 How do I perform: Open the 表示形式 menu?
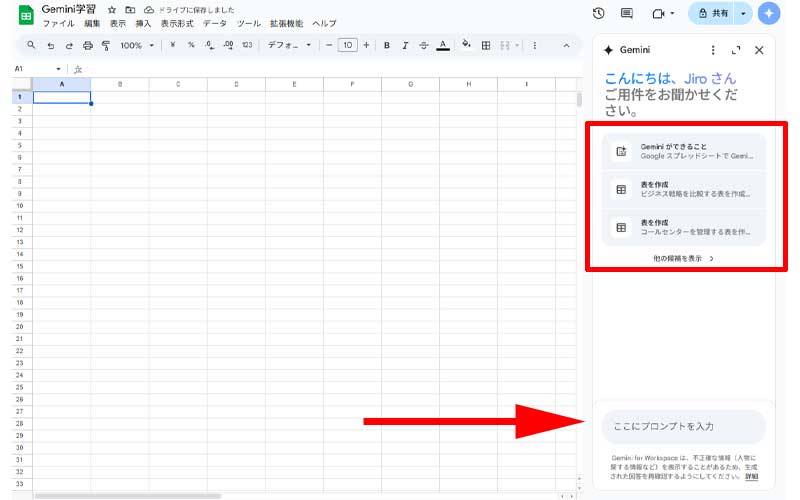coord(177,23)
